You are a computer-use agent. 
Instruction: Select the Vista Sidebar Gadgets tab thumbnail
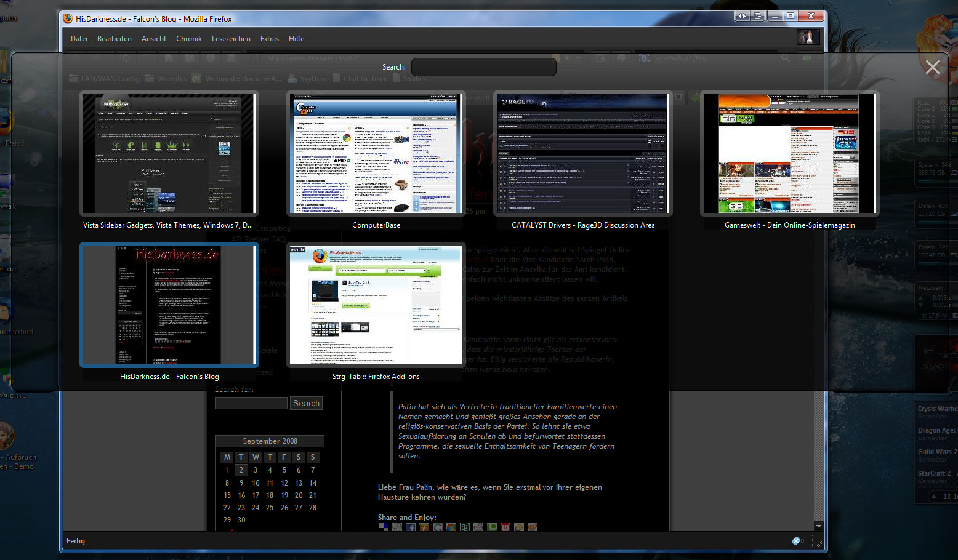coord(169,153)
